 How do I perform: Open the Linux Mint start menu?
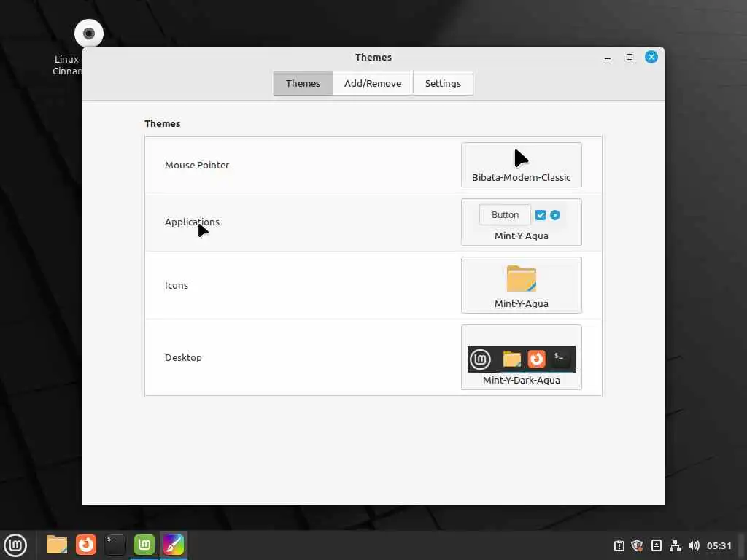(x=15, y=545)
